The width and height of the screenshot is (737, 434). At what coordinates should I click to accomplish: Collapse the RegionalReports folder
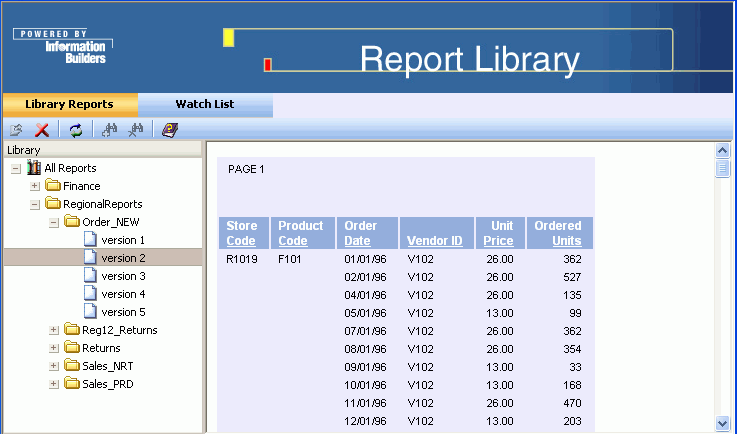click(x=35, y=205)
